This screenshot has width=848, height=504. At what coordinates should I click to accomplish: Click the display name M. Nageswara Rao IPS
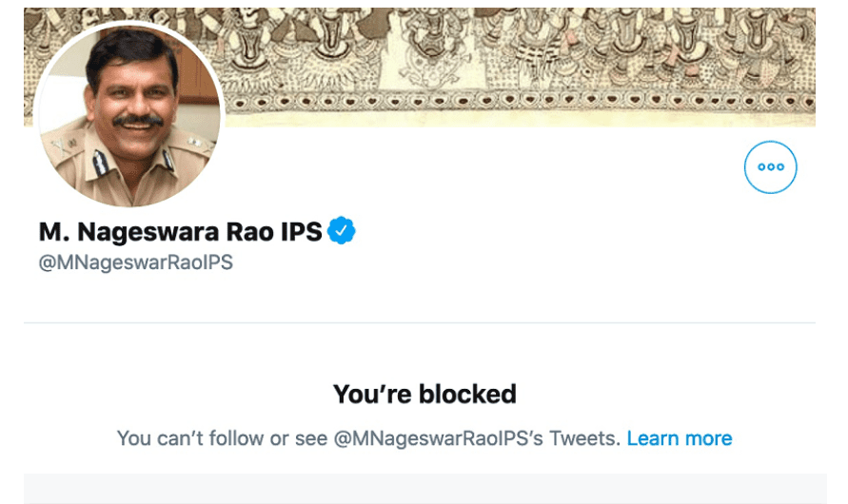click(181, 232)
